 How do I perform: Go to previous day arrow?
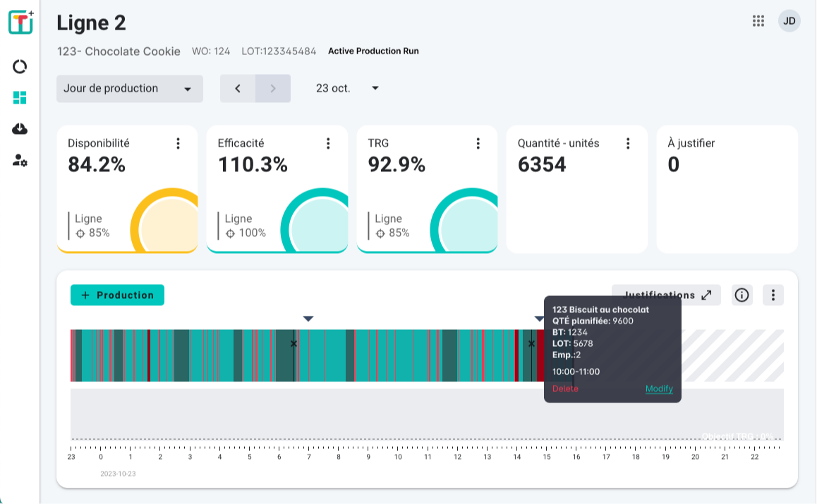coord(238,89)
